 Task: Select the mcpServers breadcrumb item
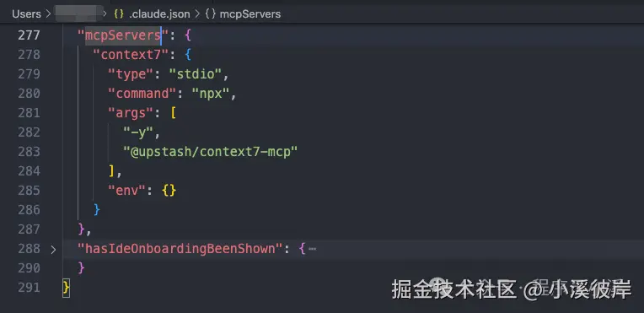click(250, 14)
